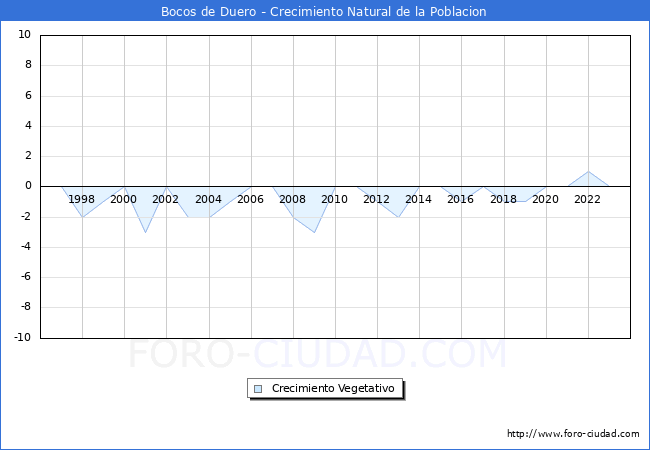Click the y-axis value -6
Viewport: 650px width, 450px height.
26,276
